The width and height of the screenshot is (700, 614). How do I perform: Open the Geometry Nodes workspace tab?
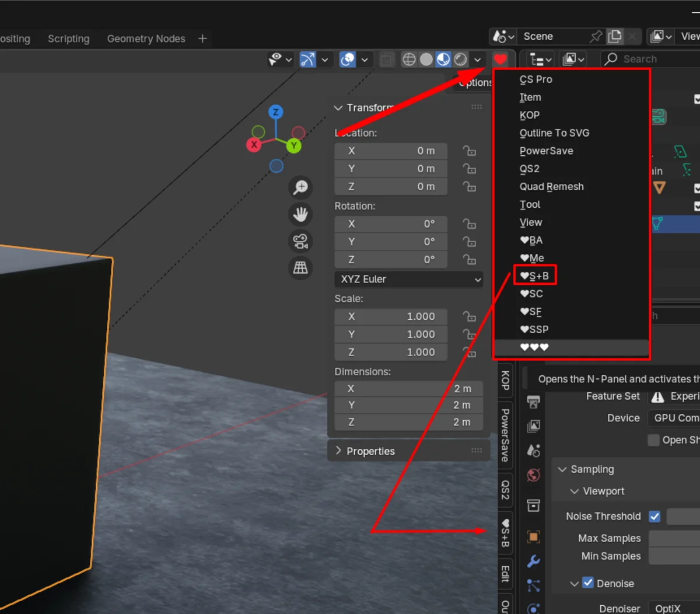(146, 39)
